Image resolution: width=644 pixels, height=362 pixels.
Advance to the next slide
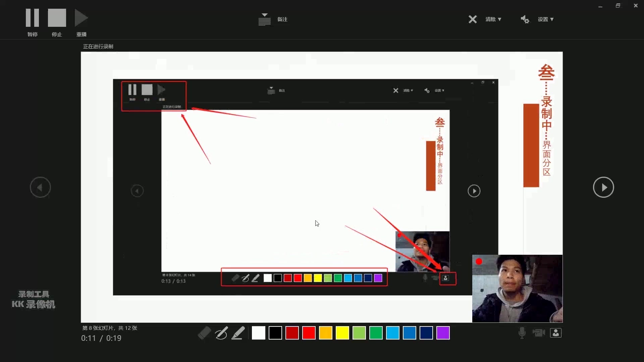click(x=603, y=187)
